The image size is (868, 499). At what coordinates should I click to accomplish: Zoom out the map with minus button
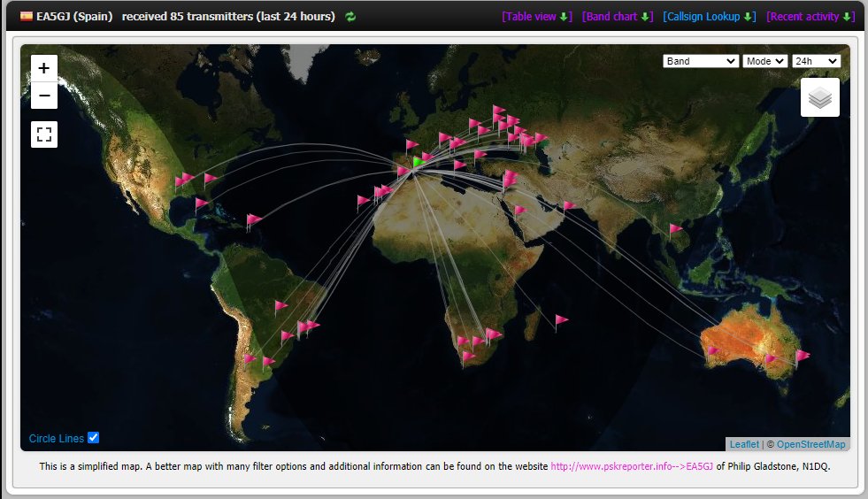click(44, 96)
